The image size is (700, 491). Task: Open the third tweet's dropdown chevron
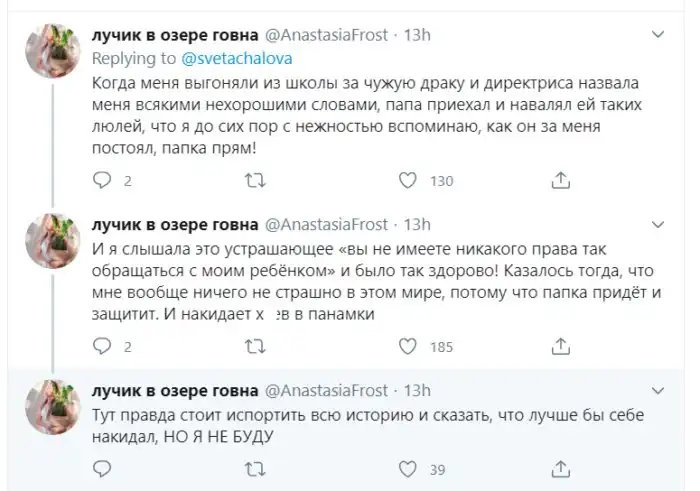click(657, 388)
